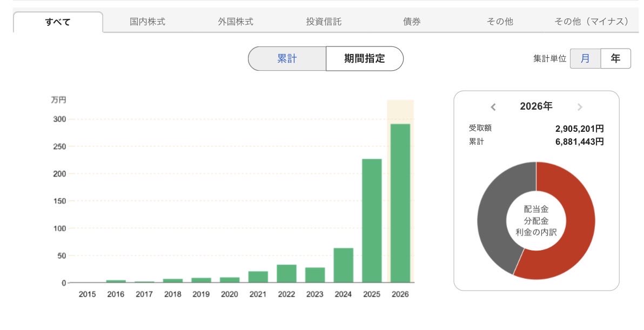Viewport: 644px width, 330px height.
Task: Select the その他 tab
Action: 500,22
